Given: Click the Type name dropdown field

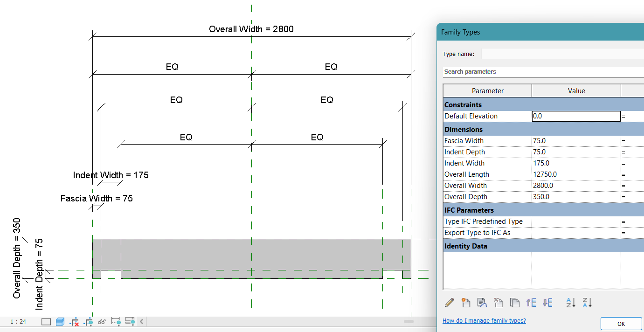Looking at the screenshot, I should (562, 54).
